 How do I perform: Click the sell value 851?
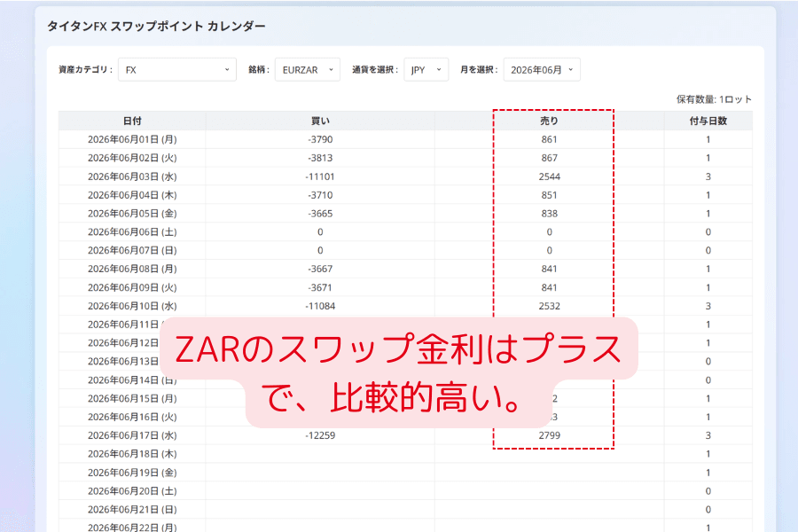(549, 195)
